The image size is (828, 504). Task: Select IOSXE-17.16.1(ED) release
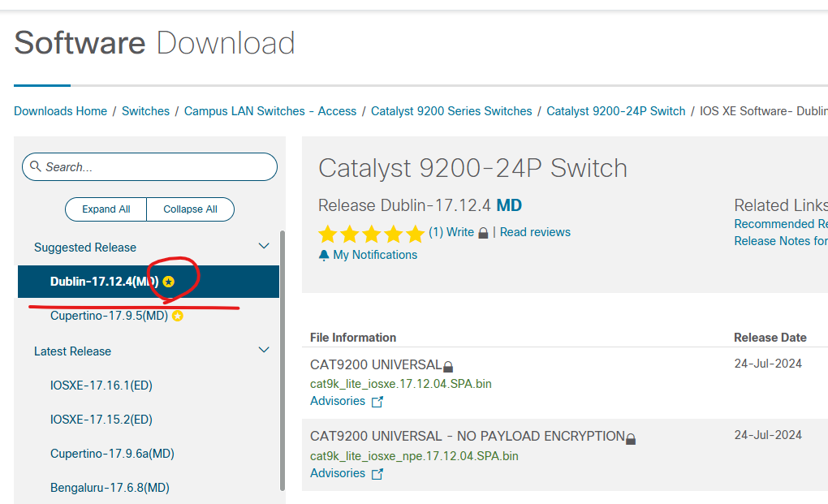tap(101, 386)
